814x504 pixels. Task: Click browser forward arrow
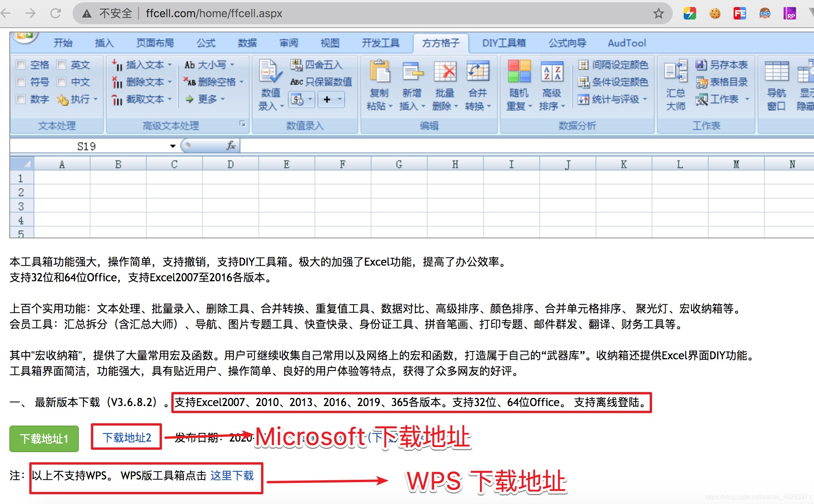click(x=30, y=13)
